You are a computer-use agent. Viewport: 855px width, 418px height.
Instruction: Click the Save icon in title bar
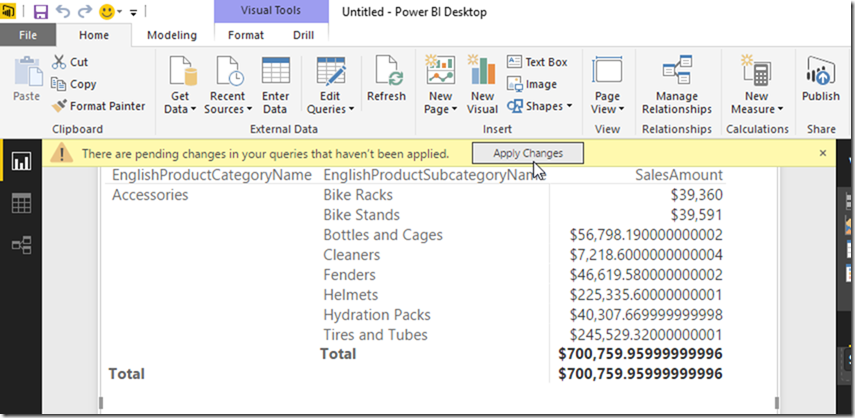pyautogui.click(x=41, y=11)
